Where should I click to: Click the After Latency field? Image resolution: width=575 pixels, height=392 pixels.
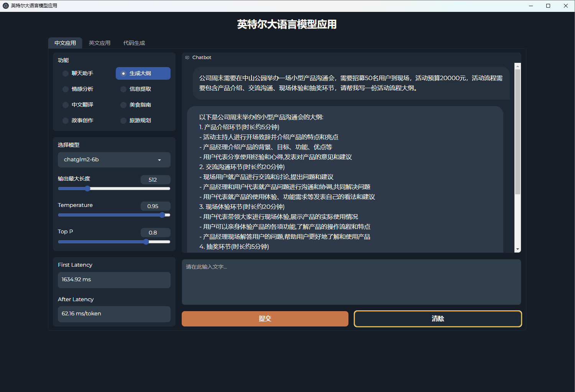(114, 314)
